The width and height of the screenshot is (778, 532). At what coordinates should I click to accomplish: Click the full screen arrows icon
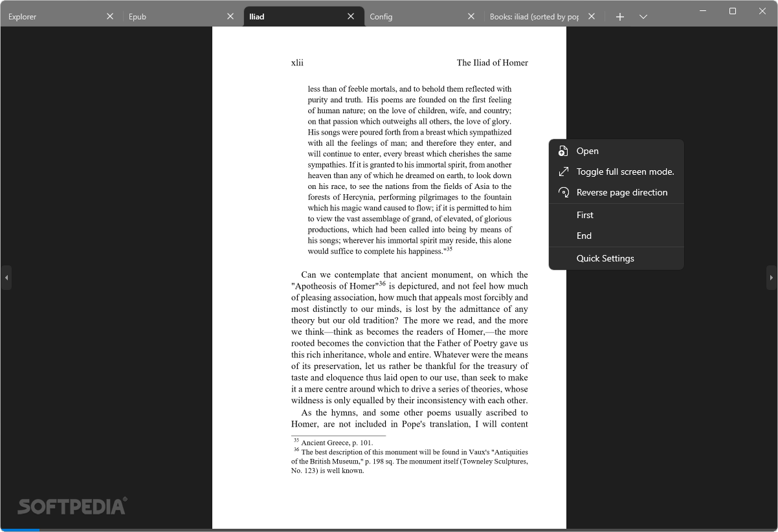563,172
